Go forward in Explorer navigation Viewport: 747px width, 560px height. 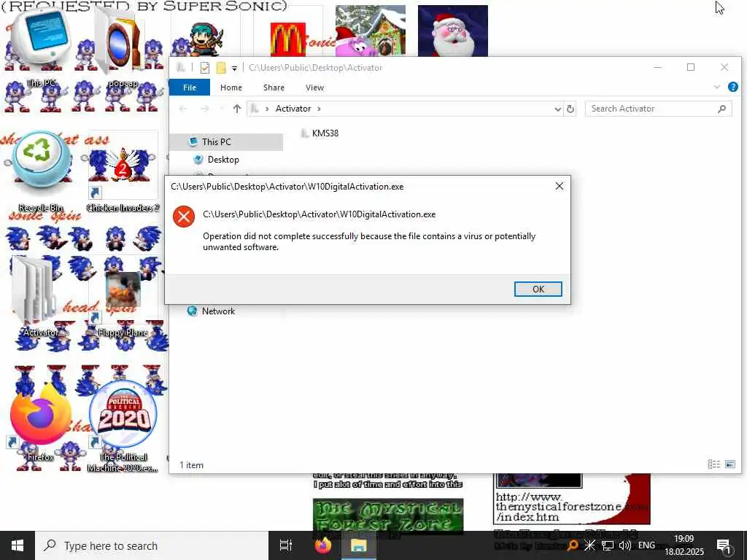tap(205, 109)
